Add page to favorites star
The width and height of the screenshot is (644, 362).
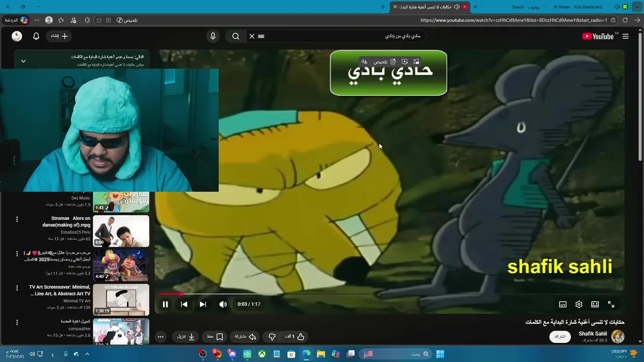coord(99,20)
